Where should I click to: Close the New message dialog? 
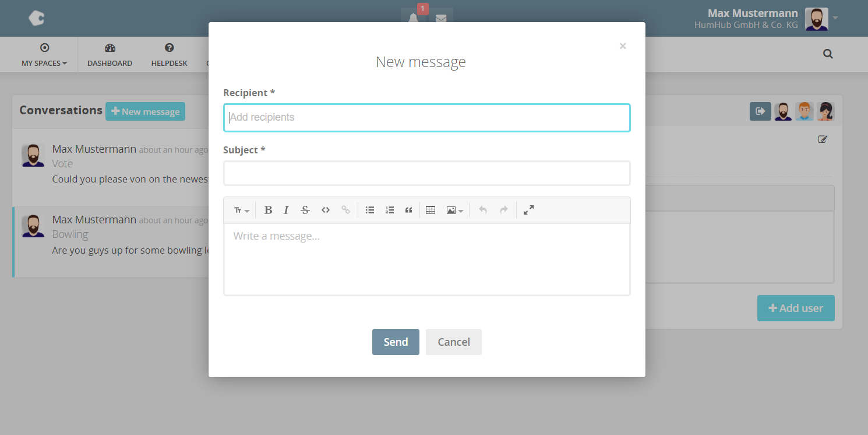click(622, 46)
